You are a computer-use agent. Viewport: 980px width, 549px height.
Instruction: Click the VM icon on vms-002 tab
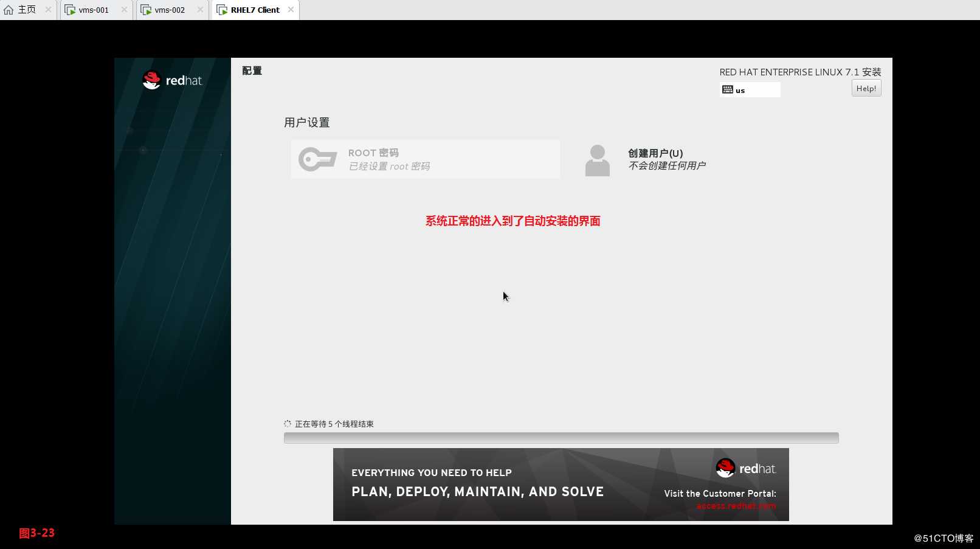click(x=146, y=10)
